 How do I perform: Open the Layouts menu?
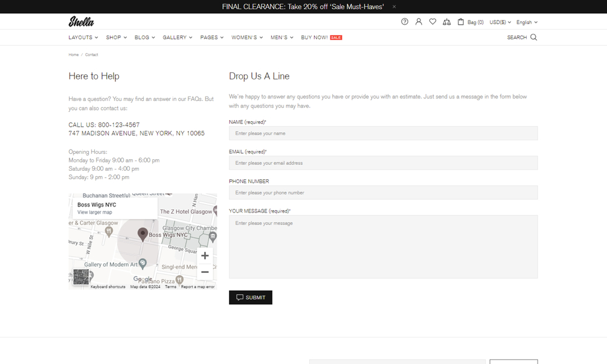pos(83,37)
